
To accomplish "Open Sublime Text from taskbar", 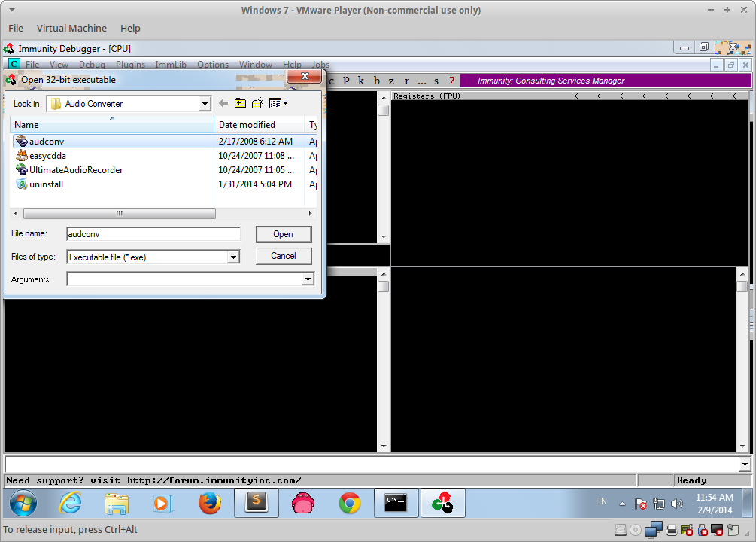I will [256, 503].
